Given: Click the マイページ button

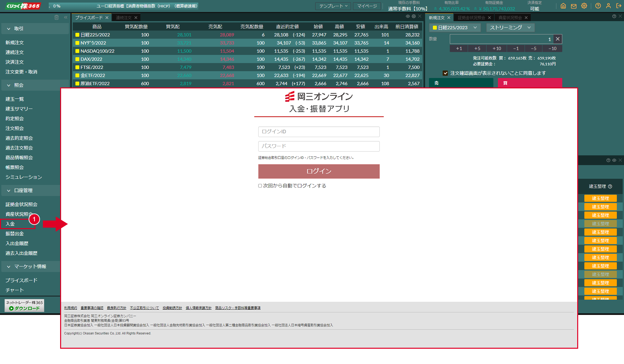Looking at the screenshot, I should point(367,6).
